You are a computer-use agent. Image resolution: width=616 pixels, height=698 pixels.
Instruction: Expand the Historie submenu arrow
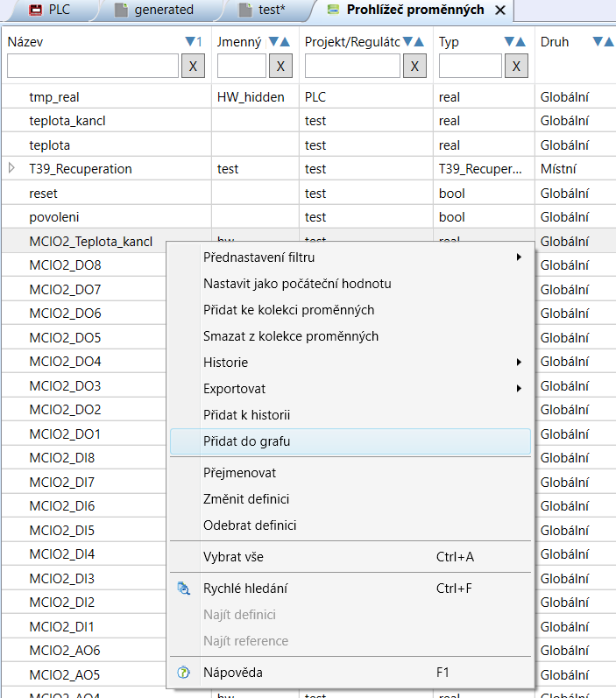519,362
